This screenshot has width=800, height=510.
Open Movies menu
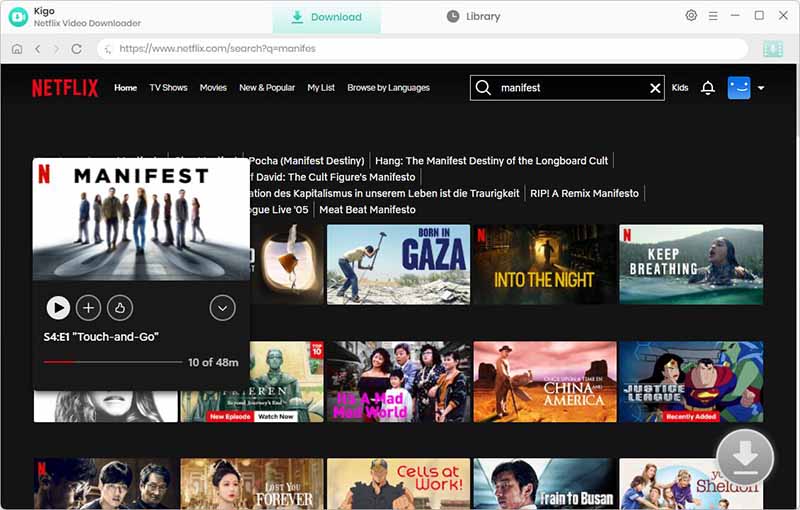point(213,88)
